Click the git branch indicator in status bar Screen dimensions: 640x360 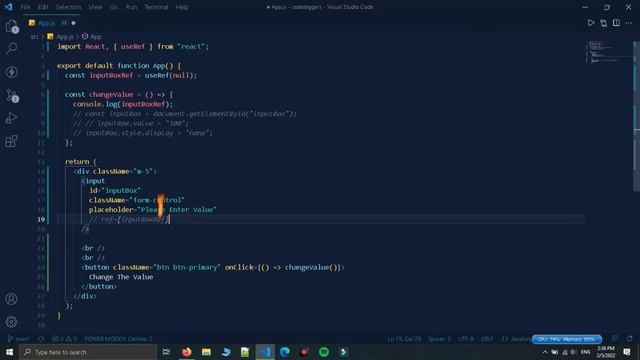click(x=19, y=339)
